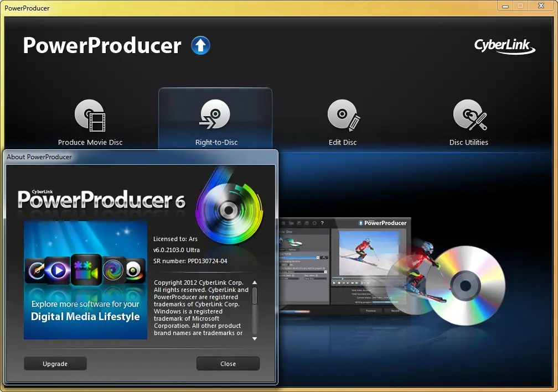Click the 'Licensed to: Ars' text

click(x=175, y=239)
